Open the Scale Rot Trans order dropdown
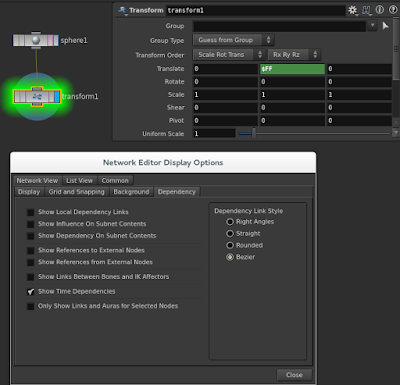Screen dimensions: 400x385 click(229, 55)
